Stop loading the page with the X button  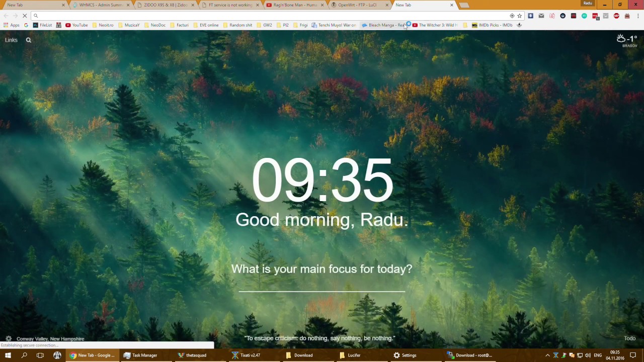click(25, 16)
